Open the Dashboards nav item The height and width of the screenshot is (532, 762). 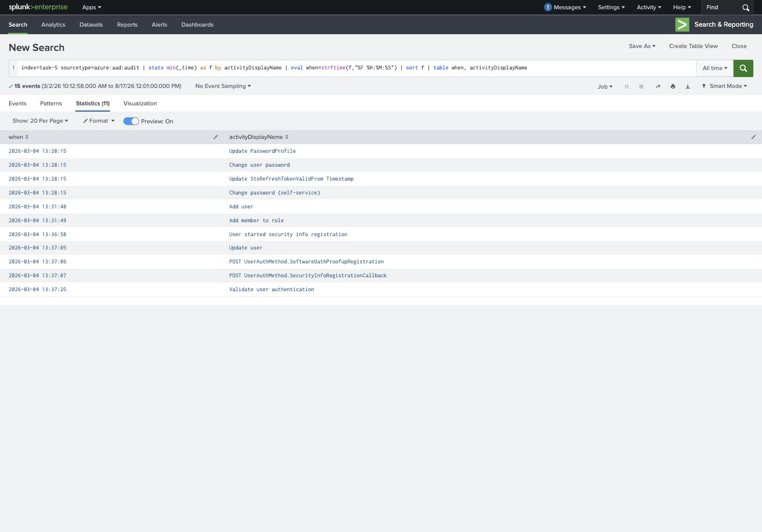coord(197,25)
